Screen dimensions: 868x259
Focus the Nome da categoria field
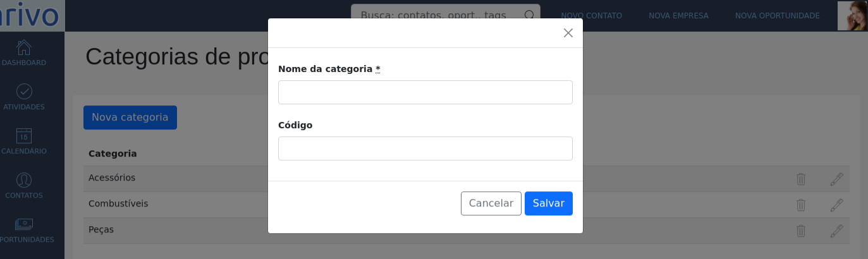tap(425, 92)
